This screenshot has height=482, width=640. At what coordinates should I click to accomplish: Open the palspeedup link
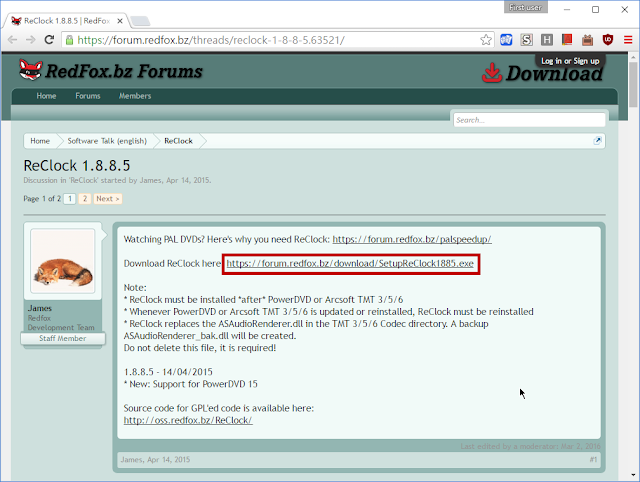[x=412, y=239]
